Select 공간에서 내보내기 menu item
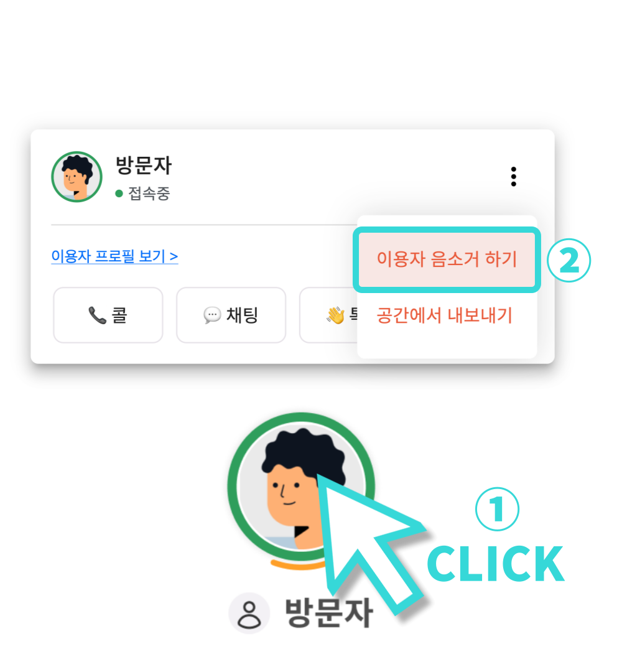Image resolution: width=622 pixels, height=672 pixels. coord(445,315)
